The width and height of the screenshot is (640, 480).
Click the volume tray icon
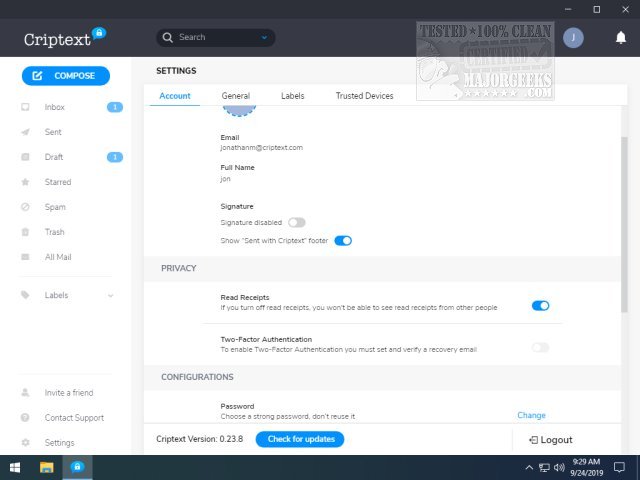(559, 467)
